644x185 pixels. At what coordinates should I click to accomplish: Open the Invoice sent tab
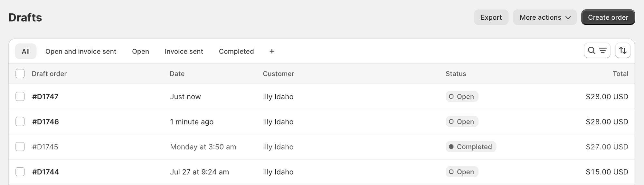click(184, 52)
